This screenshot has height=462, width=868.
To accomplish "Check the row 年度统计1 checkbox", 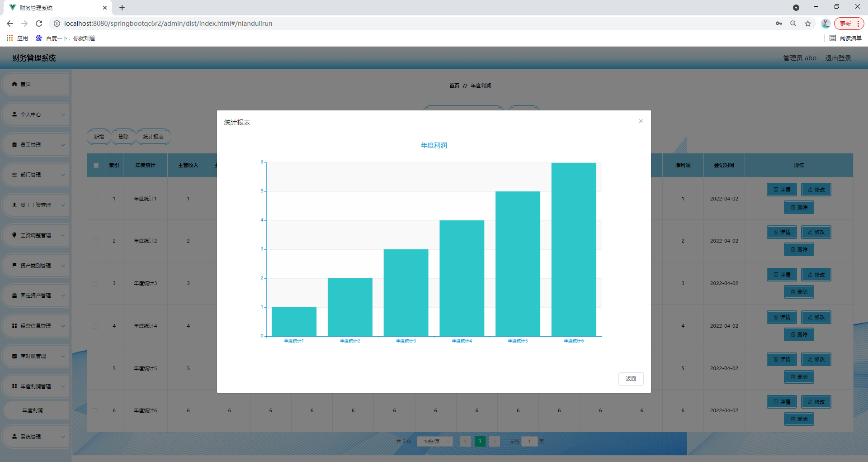I will coord(95,199).
